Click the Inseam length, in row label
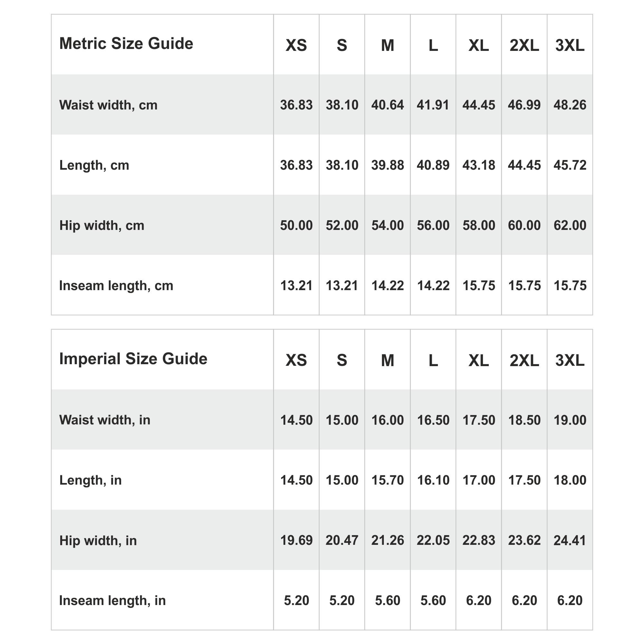Viewport: 644px width, 644px height. (x=112, y=600)
